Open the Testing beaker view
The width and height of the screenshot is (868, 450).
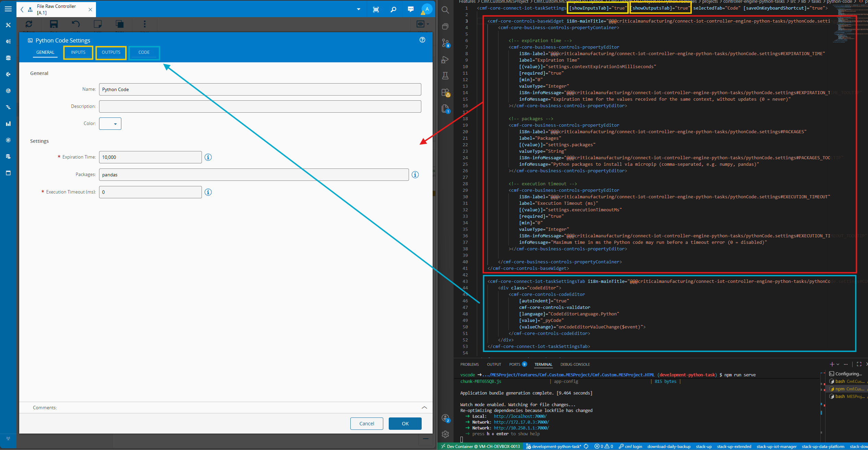coord(445,76)
